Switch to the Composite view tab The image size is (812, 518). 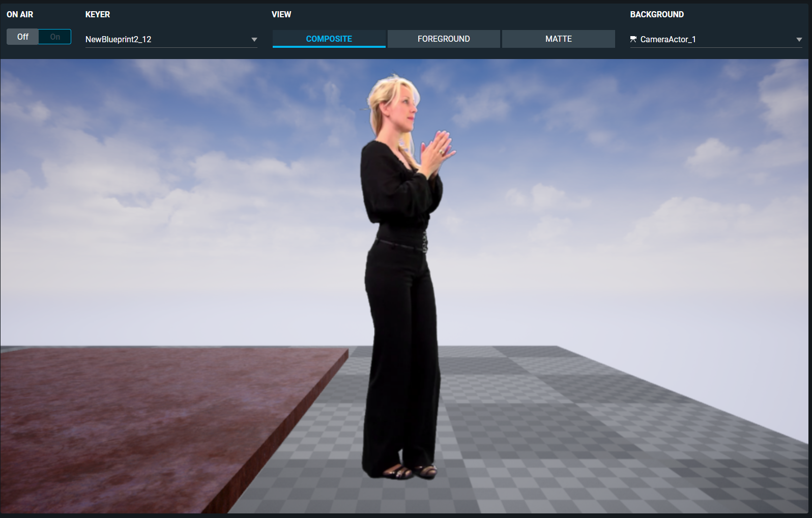pos(329,39)
